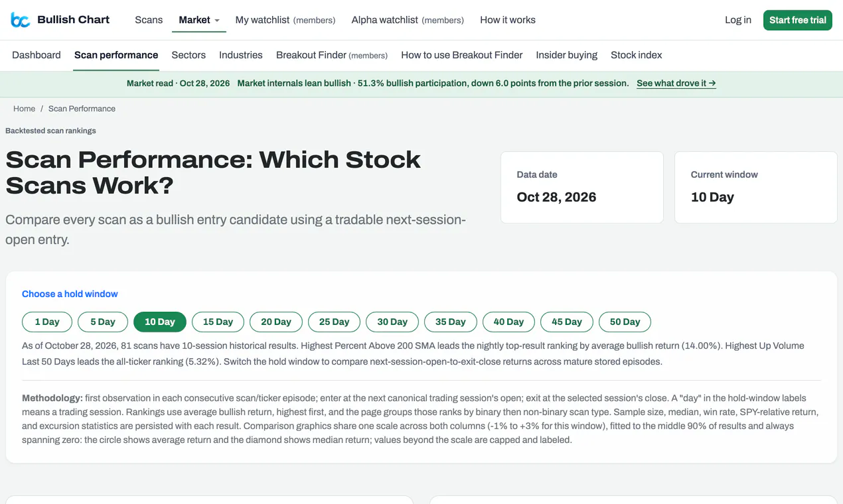This screenshot has width=843, height=504.
Task: Expand the Market dropdown menu
Action: click(199, 20)
